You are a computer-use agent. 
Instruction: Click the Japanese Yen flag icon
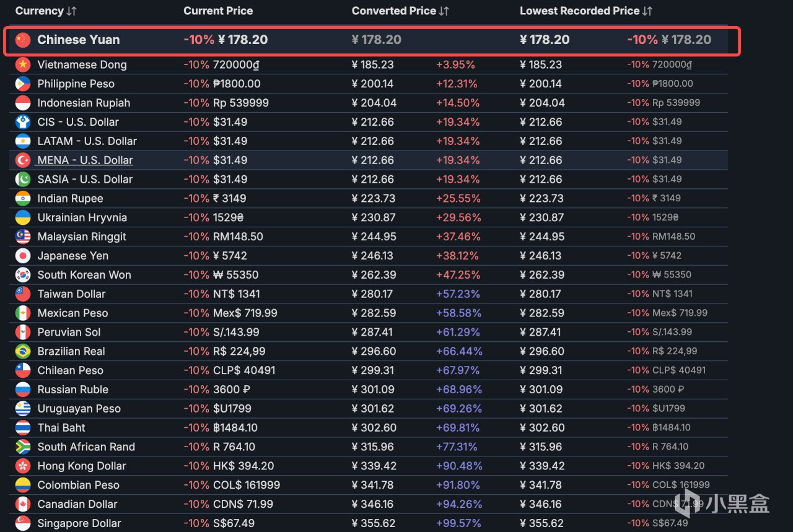[23, 256]
